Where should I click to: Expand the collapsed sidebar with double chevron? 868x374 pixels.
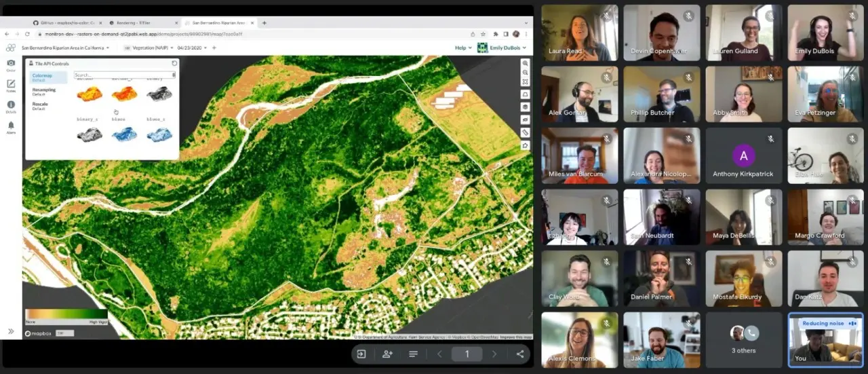(x=11, y=331)
